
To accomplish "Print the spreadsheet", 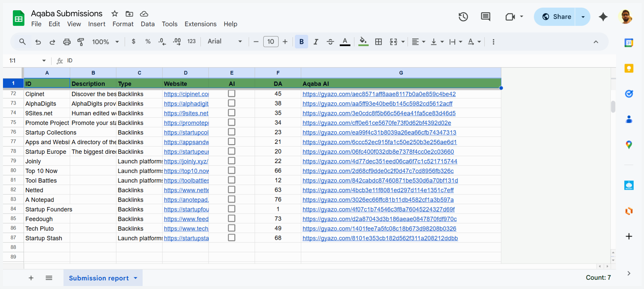I will click(x=67, y=42).
